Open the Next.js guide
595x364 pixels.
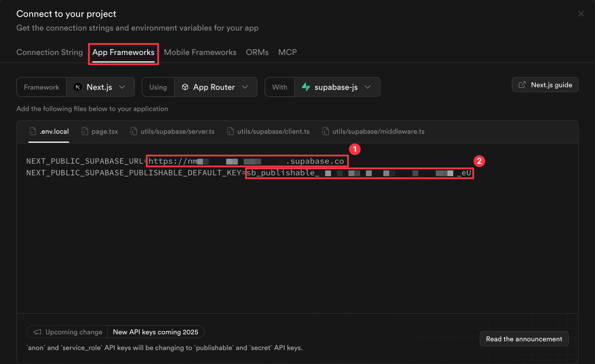tap(545, 85)
